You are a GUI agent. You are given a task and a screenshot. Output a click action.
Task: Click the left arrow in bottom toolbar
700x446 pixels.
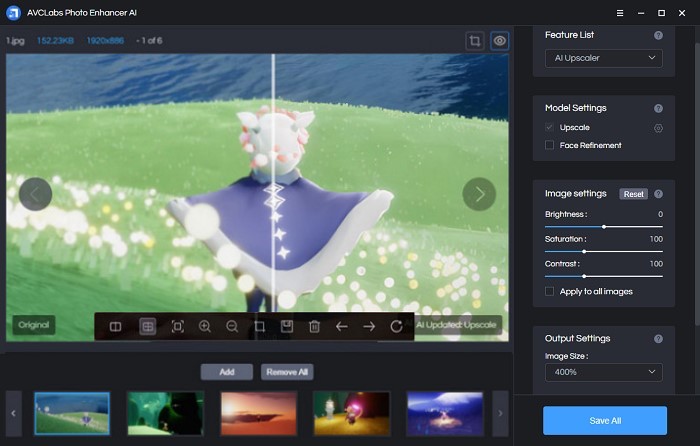tap(342, 327)
